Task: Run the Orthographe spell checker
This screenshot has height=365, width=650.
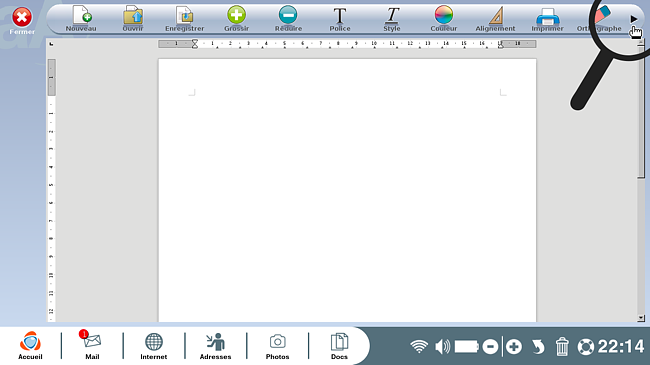Action: click(x=599, y=19)
